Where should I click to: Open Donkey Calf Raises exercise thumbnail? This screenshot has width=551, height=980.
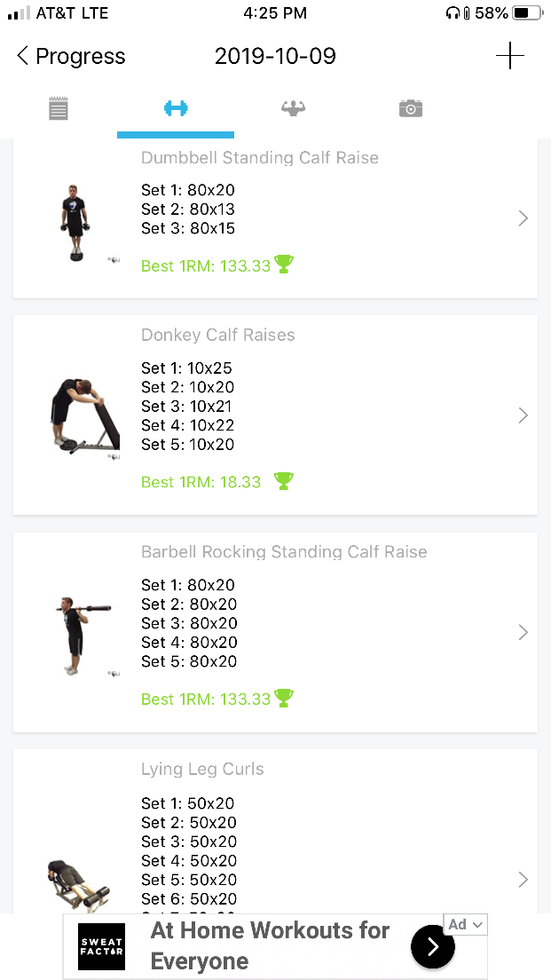(80, 415)
